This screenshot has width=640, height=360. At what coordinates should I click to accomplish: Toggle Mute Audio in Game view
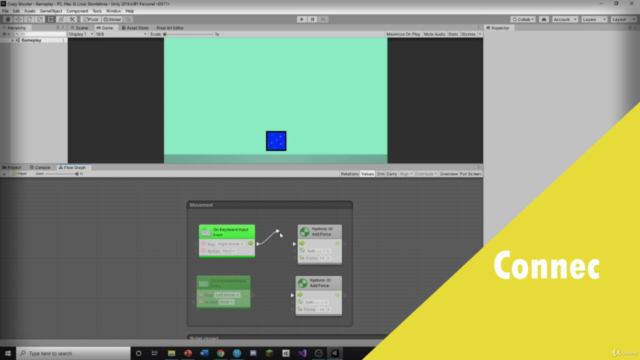coord(434,34)
